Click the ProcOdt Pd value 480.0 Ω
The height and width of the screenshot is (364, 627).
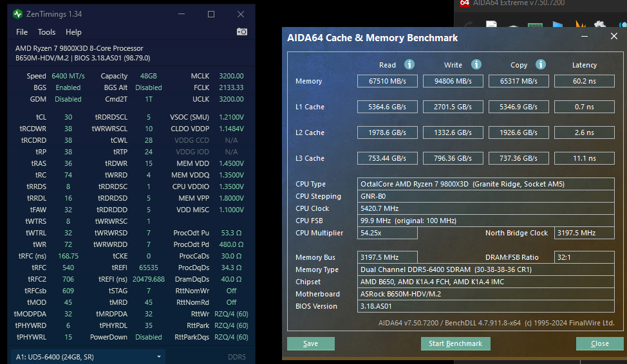pyautogui.click(x=231, y=244)
